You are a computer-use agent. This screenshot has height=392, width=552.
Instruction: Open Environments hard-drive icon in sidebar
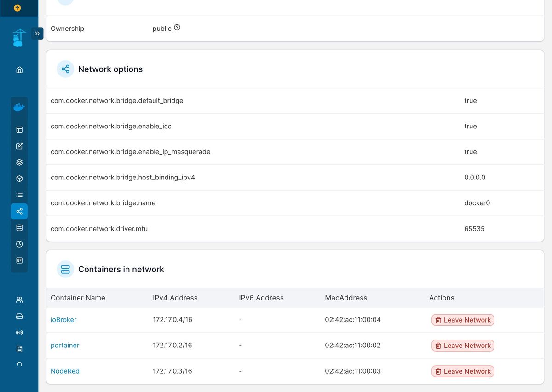pos(19,316)
